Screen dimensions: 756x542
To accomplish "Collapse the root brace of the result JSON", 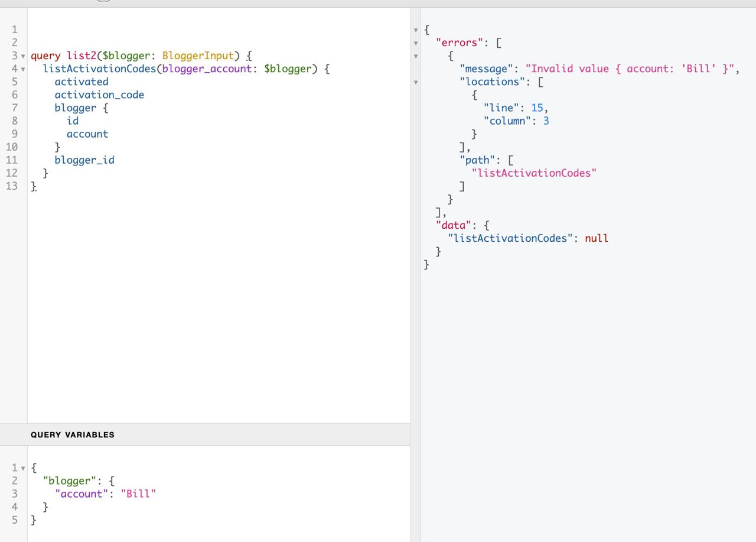I will click(x=416, y=30).
